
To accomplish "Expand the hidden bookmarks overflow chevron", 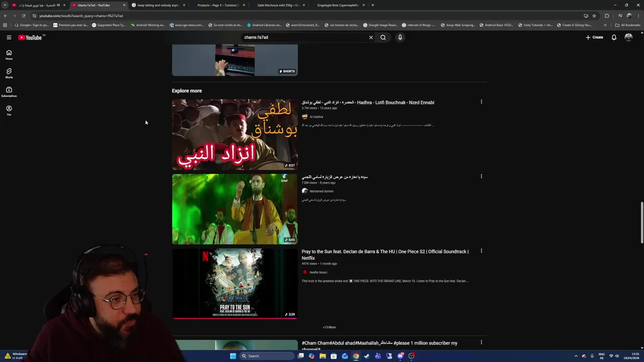I will tap(605, 25).
